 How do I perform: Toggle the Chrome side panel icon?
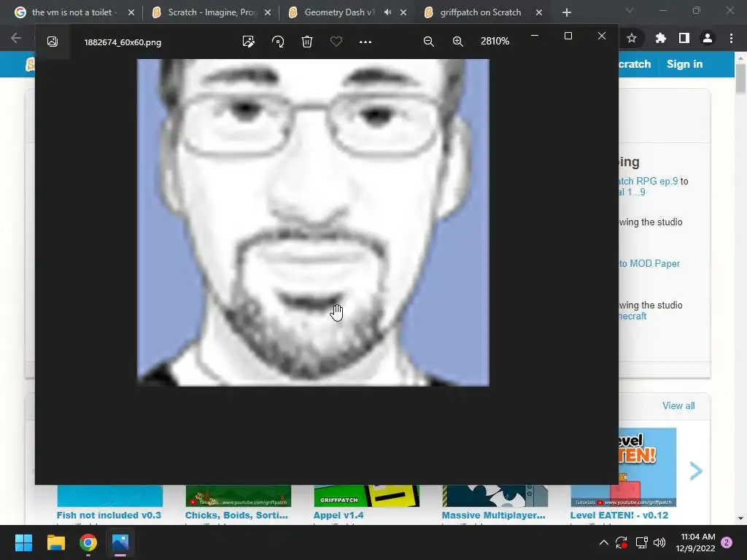click(684, 38)
